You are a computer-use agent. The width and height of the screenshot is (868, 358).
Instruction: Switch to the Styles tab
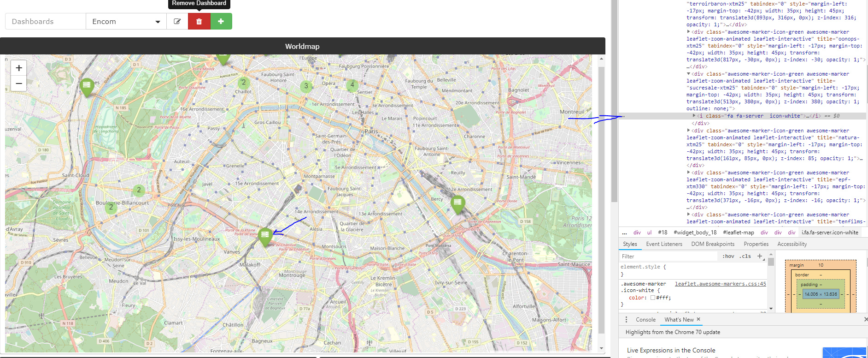click(630, 244)
